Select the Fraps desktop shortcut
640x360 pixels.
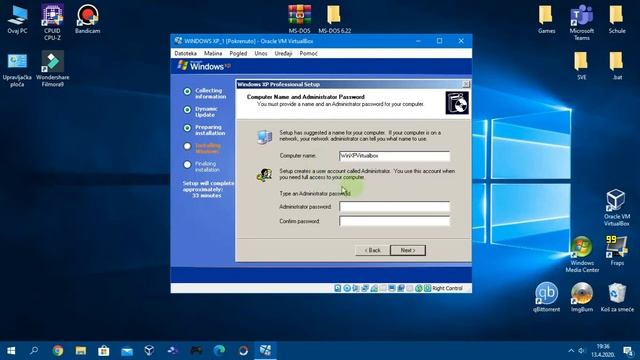(x=617, y=251)
